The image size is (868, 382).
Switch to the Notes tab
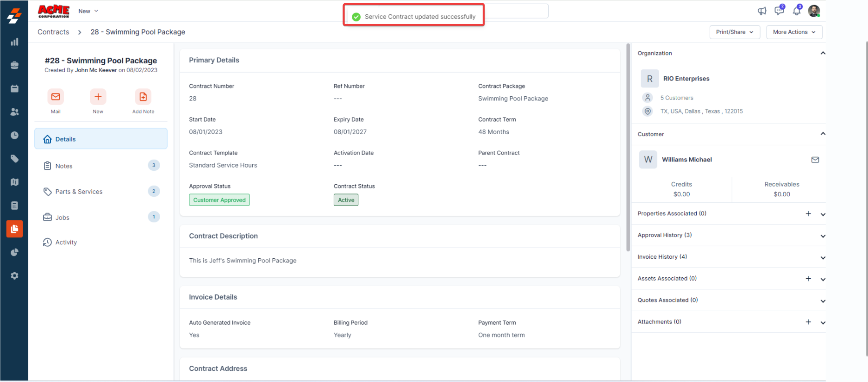click(64, 166)
